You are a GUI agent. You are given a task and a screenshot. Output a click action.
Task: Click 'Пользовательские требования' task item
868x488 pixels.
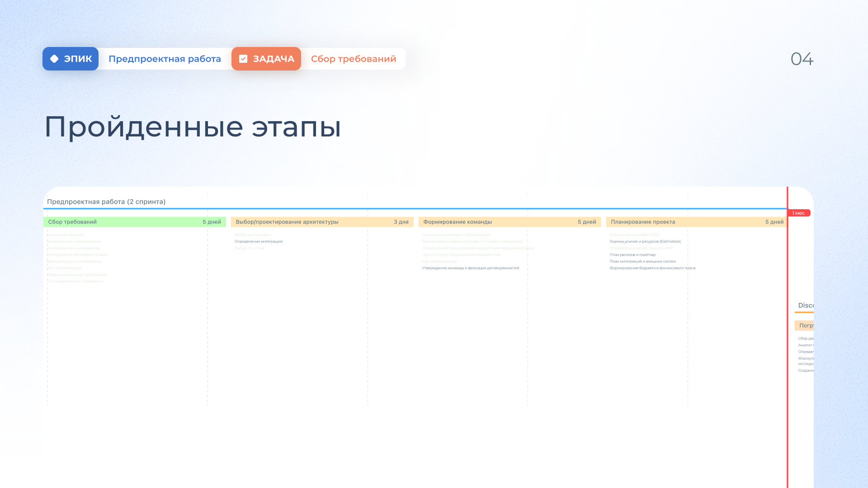pyautogui.click(x=75, y=281)
